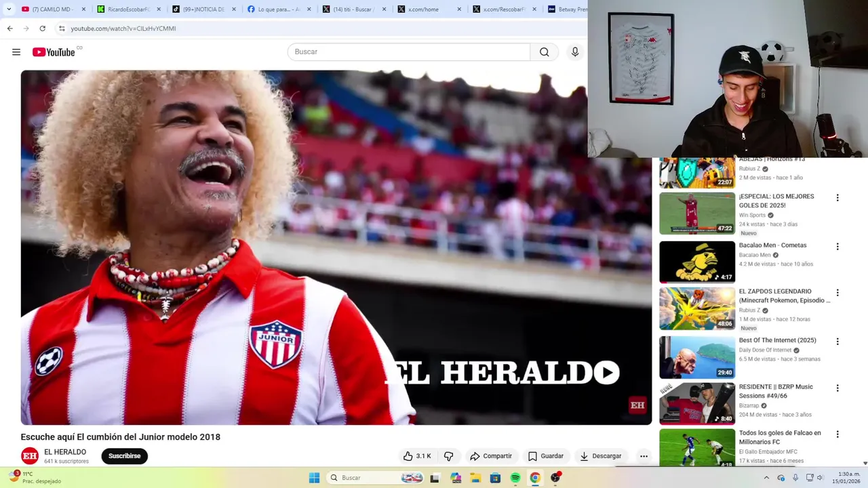
Task: Save the video with Guardar
Action: [546, 456]
